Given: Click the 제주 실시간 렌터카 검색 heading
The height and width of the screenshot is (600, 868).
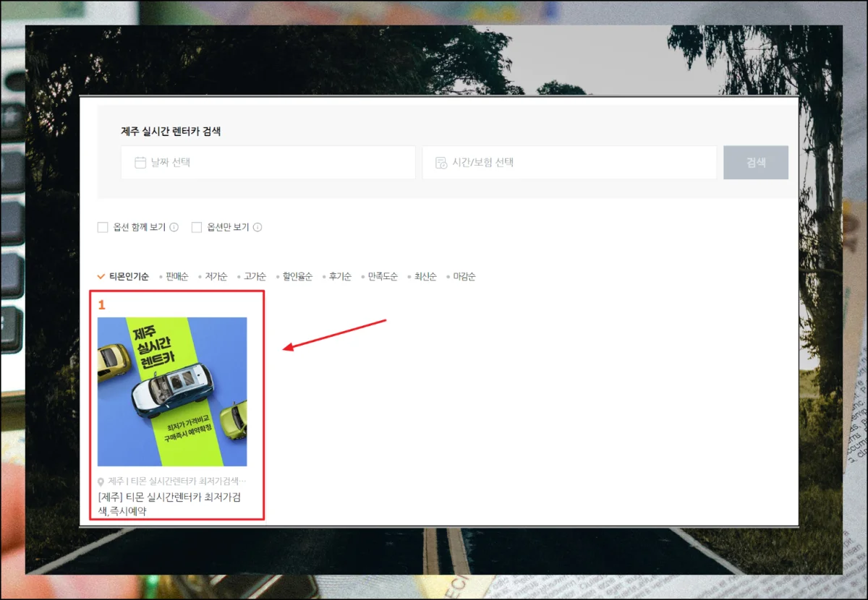Looking at the screenshot, I should point(171,132).
